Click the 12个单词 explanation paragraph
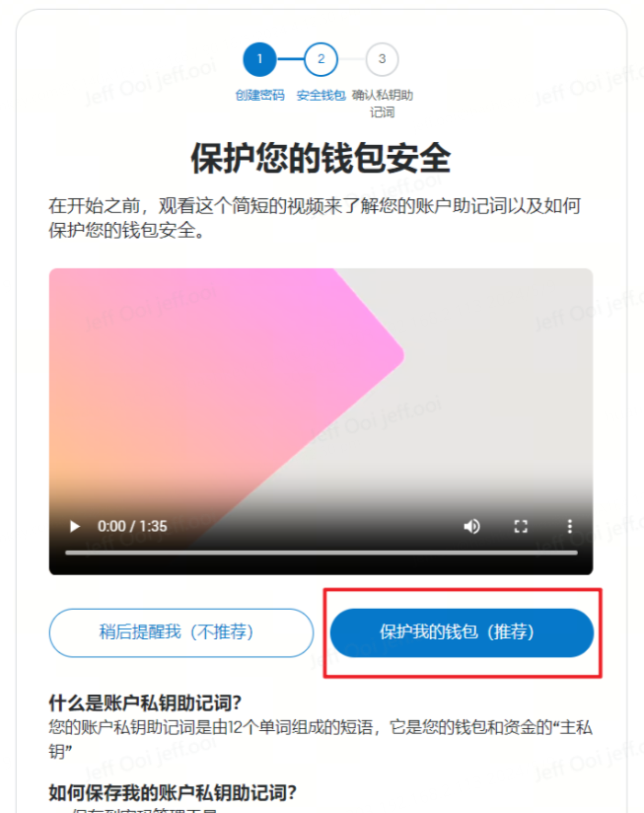The height and width of the screenshot is (813, 644). tap(321, 739)
